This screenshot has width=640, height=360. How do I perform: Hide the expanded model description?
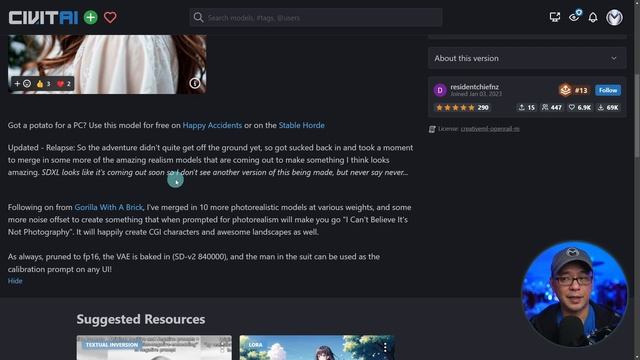[x=15, y=281]
